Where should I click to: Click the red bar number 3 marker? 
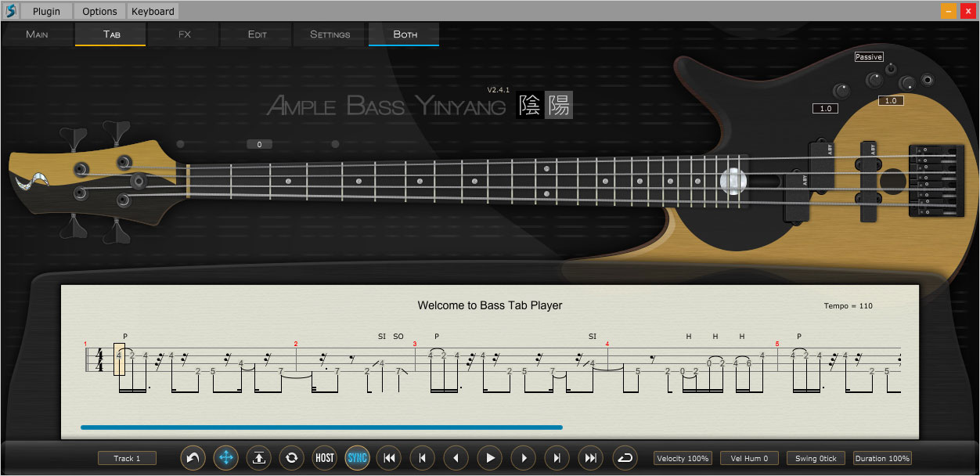coord(415,344)
